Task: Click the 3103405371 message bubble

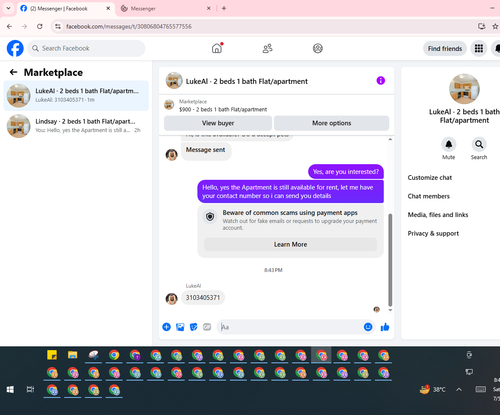Action: (x=203, y=298)
